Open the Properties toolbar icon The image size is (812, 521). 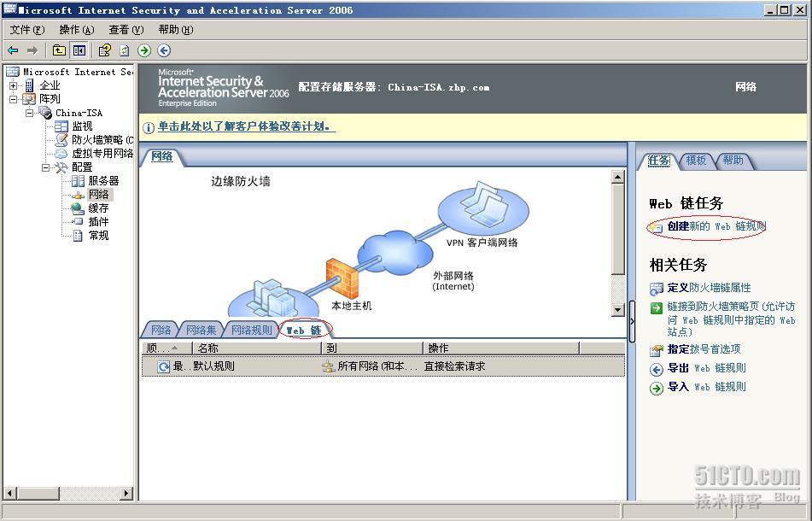(105, 50)
